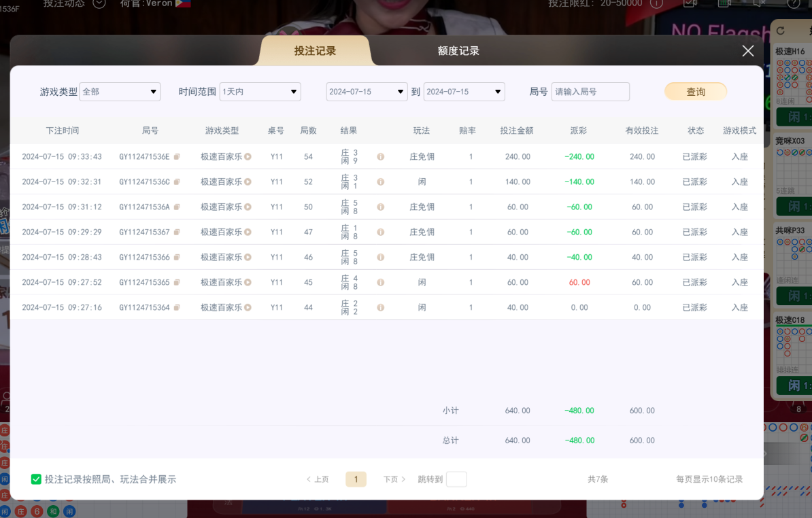
Task: Click the info icon on the 庄免佣 row
Action: pyautogui.click(x=380, y=156)
